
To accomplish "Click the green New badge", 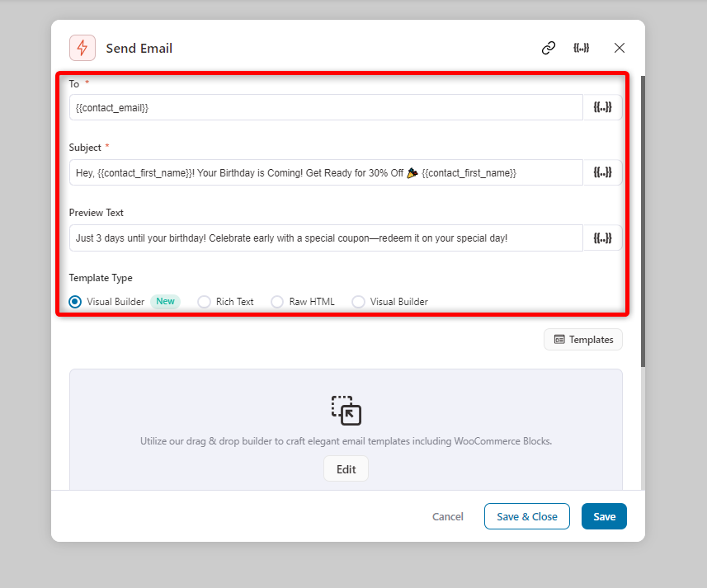I will pos(166,302).
